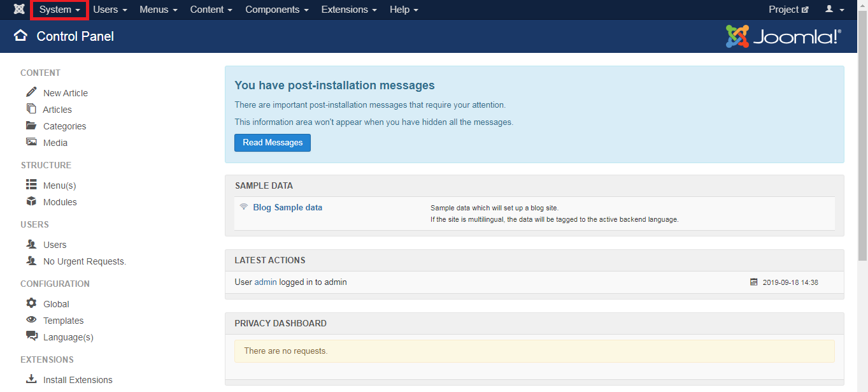Viewport: 868px width, 392px height.
Task: Click No Urgent Requests link
Action: (x=85, y=261)
